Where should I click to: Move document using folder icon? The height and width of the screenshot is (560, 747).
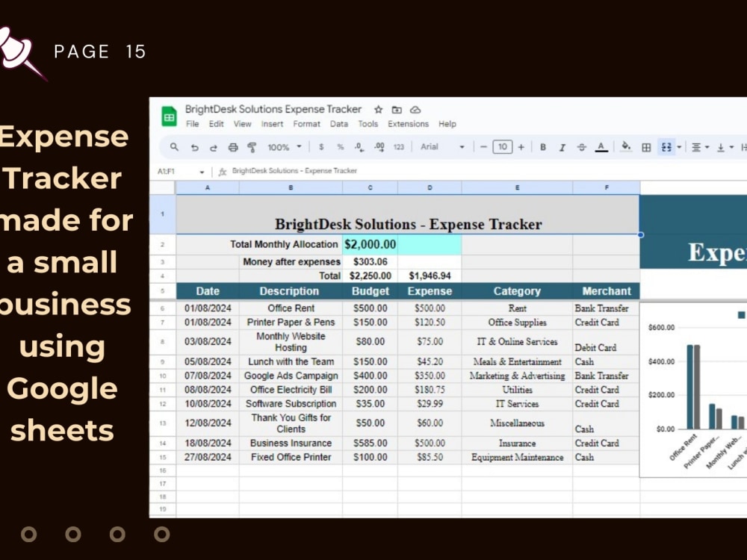pos(397,110)
